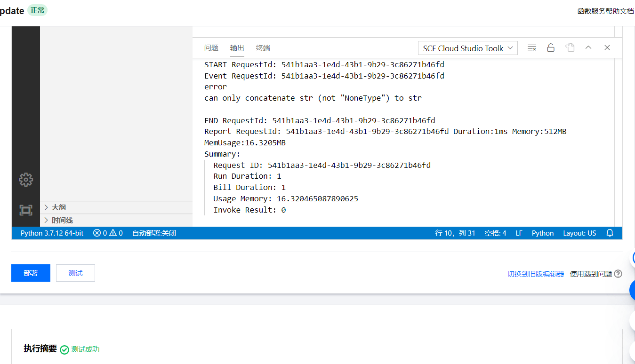Close the output panel with X
635x364 pixels.
(607, 47)
